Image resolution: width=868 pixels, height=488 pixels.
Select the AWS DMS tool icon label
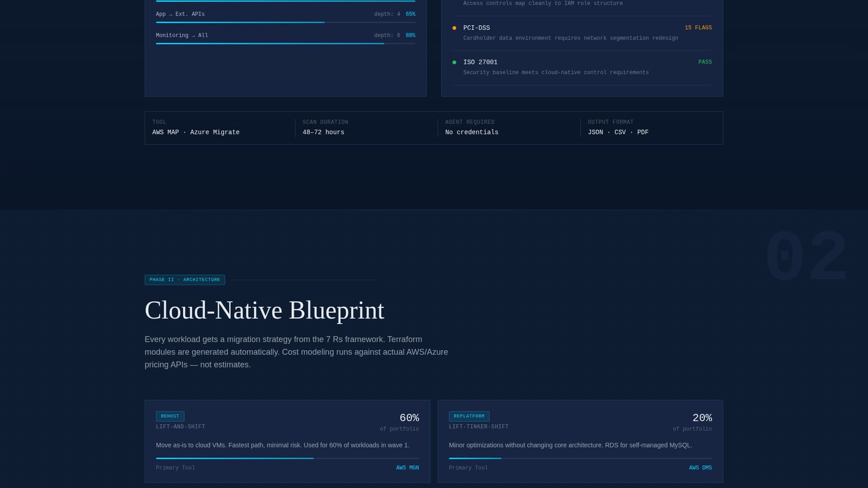click(x=700, y=468)
